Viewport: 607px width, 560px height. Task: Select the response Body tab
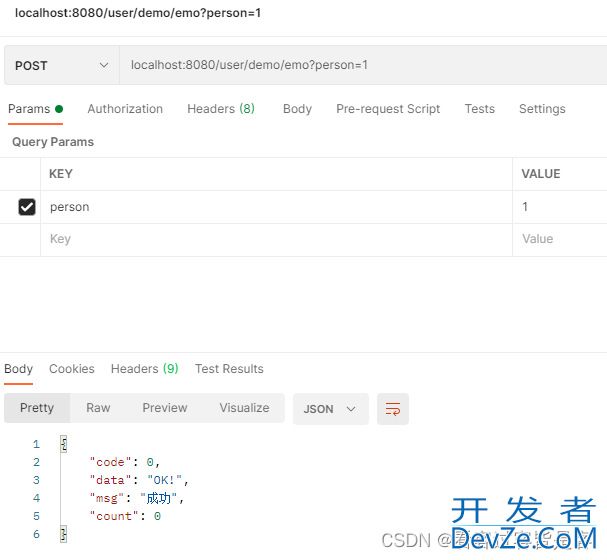(x=19, y=369)
